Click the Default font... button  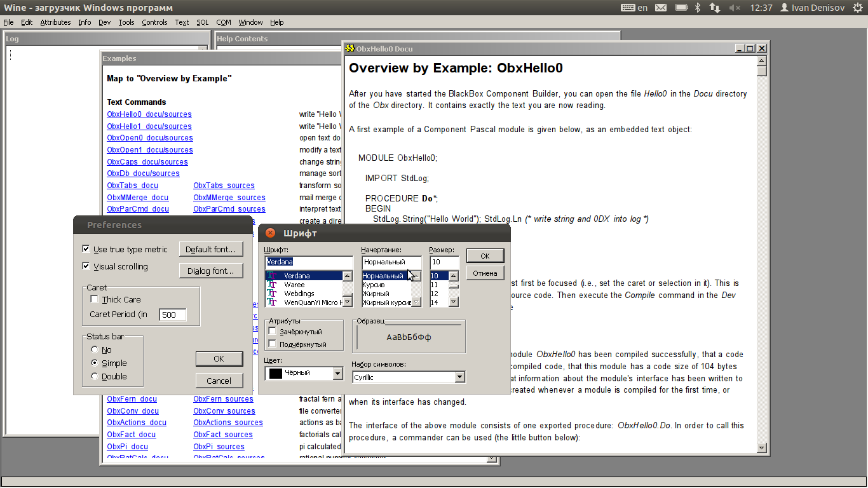pos(211,249)
